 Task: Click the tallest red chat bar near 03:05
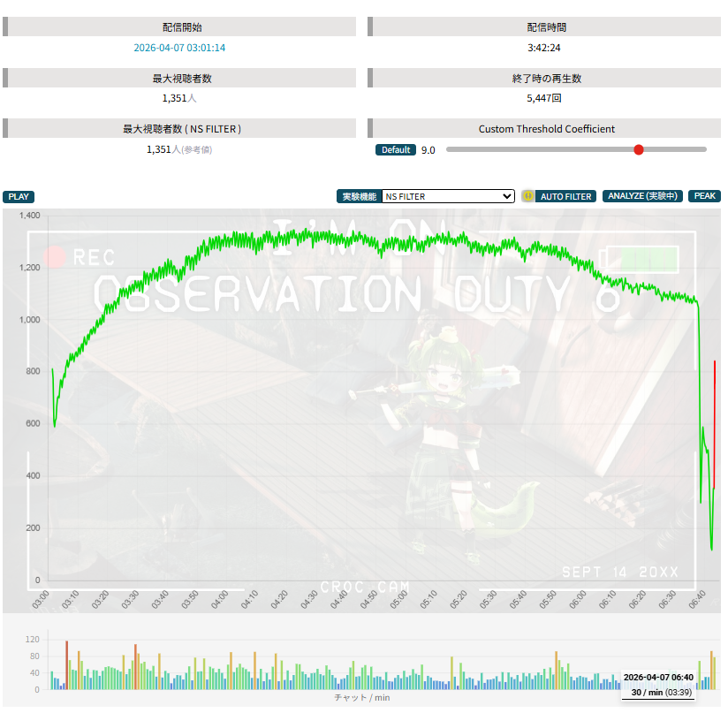click(67, 664)
